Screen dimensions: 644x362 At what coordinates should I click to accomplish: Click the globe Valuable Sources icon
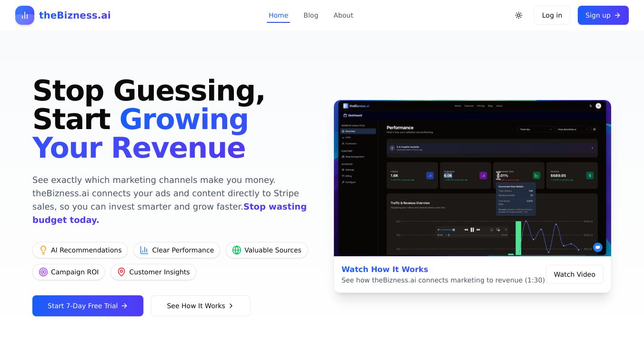point(237,250)
